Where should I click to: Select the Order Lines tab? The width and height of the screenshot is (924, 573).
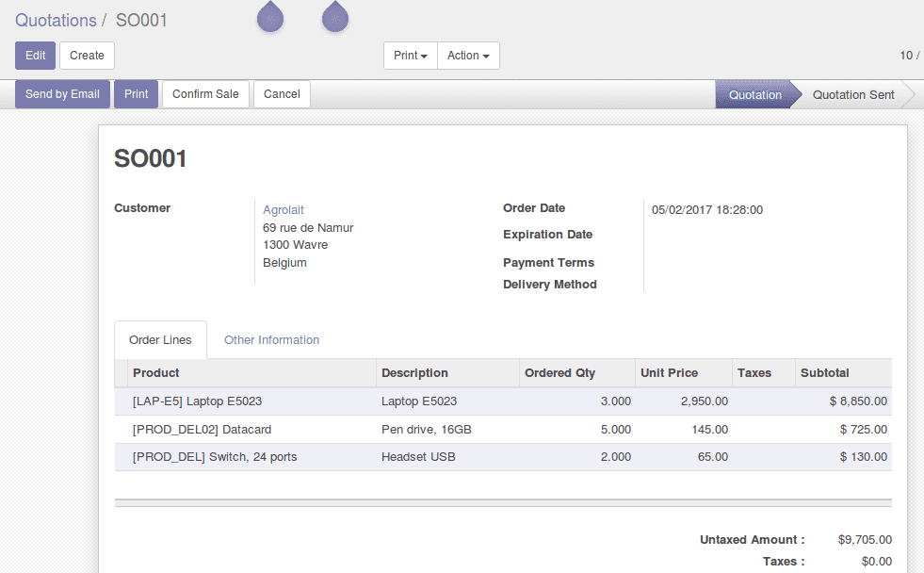pos(160,339)
